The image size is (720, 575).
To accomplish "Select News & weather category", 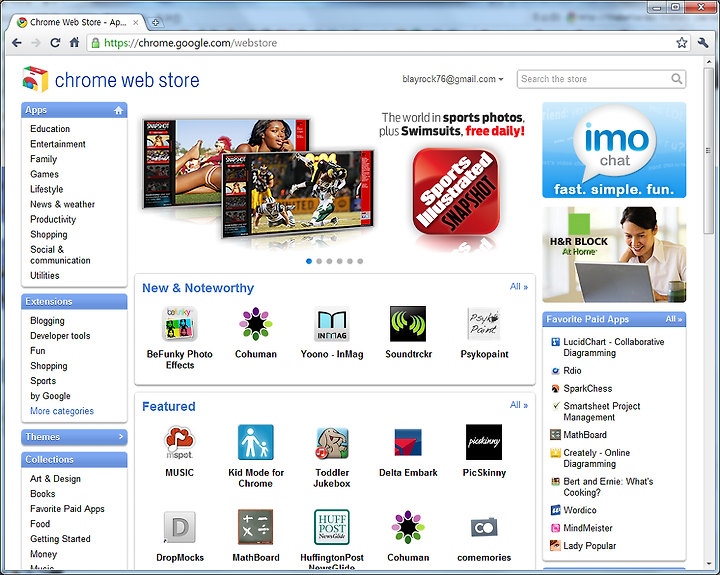I will click(x=62, y=204).
